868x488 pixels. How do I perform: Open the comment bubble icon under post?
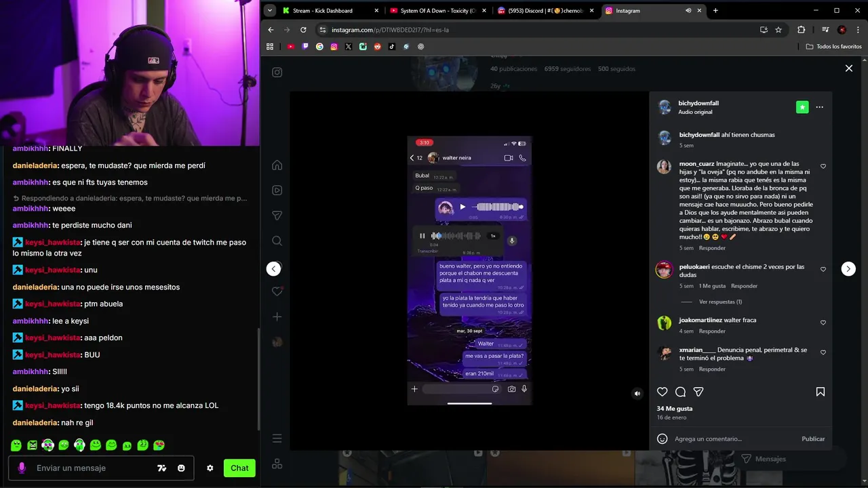click(x=680, y=392)
